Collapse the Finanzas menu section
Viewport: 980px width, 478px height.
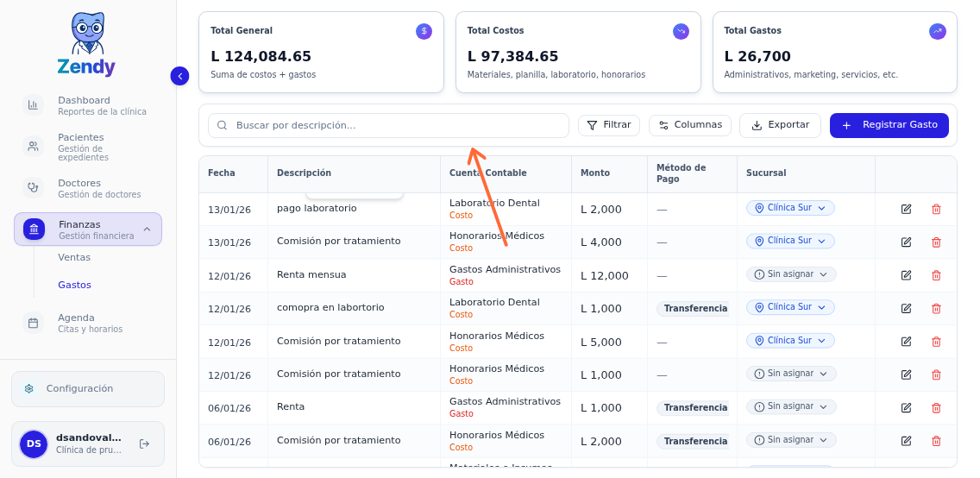click(147, 230)
